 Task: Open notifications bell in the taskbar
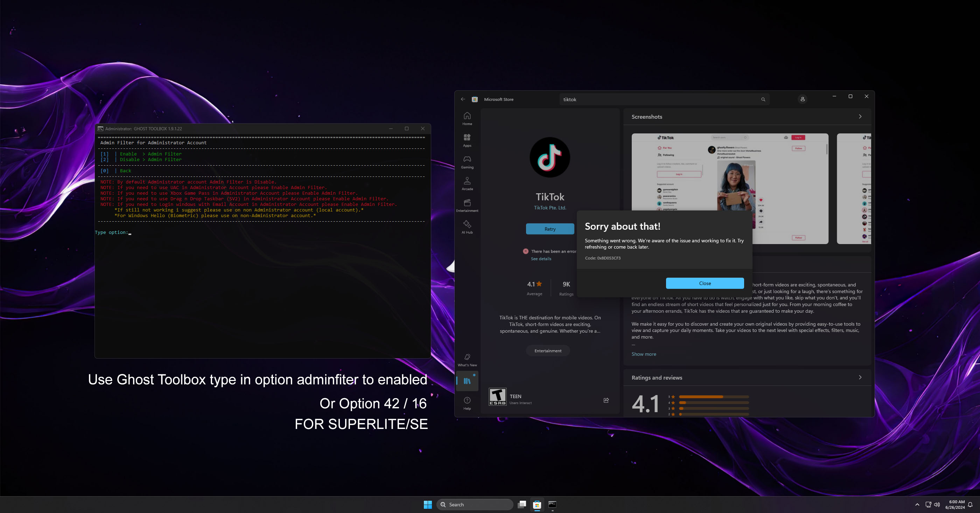coord(971,505)
